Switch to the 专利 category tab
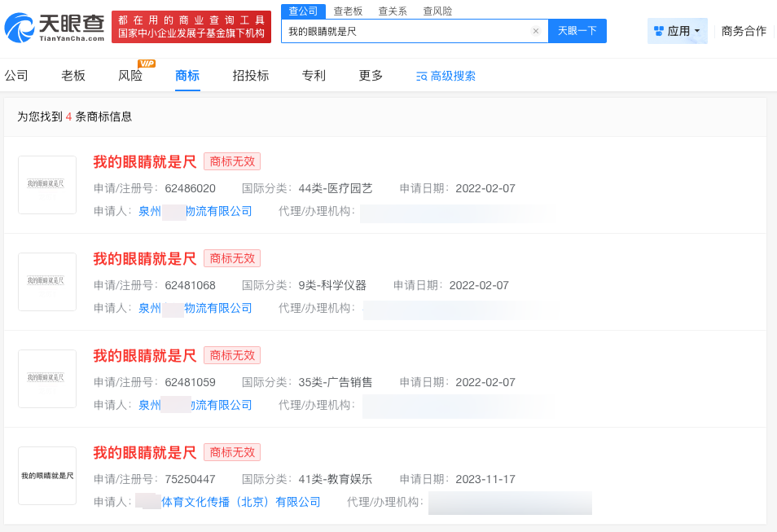Image resolution: width=777 pixels, height=532 pixels. coord(313,74)
